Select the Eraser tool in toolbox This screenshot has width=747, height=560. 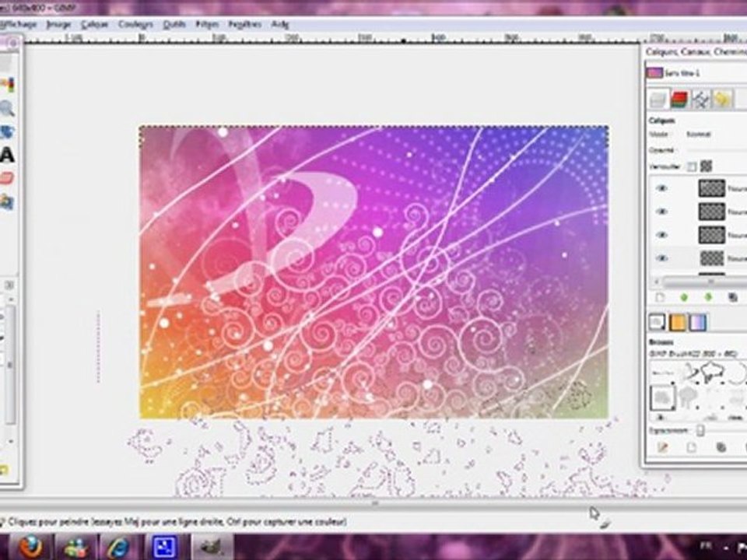pyautogui.click(x=7, y=179)
